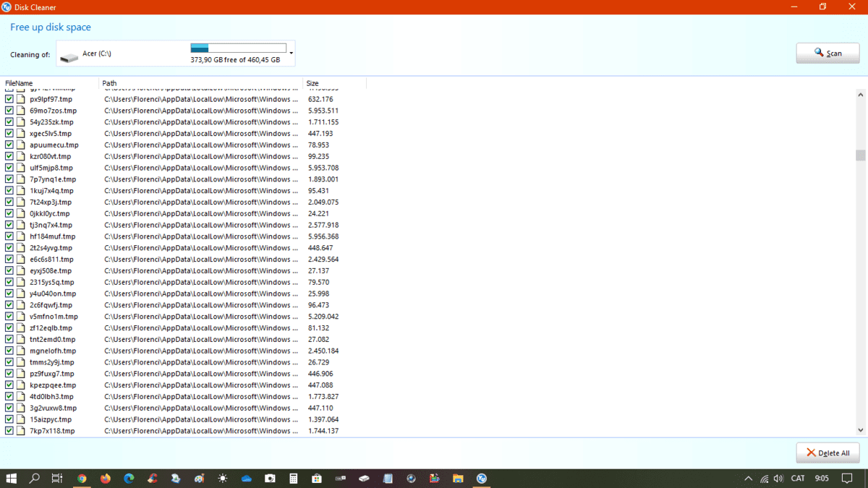Click the Disk Cleaner title bar logo
The image size is (868, 488).
pyautogui.click(x=7, y=7)
